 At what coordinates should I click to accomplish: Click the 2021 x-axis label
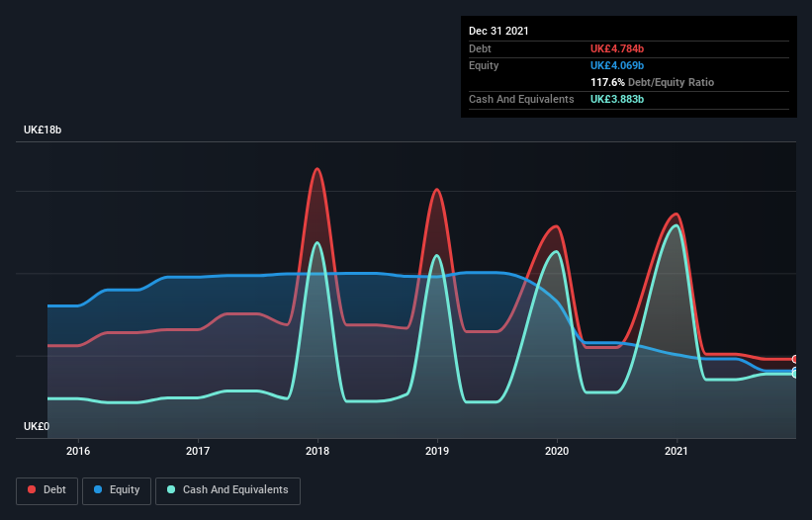(x=677, y=451)
